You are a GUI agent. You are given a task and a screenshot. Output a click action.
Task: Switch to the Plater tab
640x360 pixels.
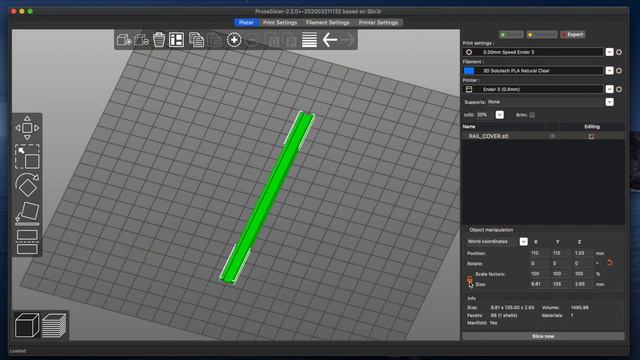tap(246, 22)
